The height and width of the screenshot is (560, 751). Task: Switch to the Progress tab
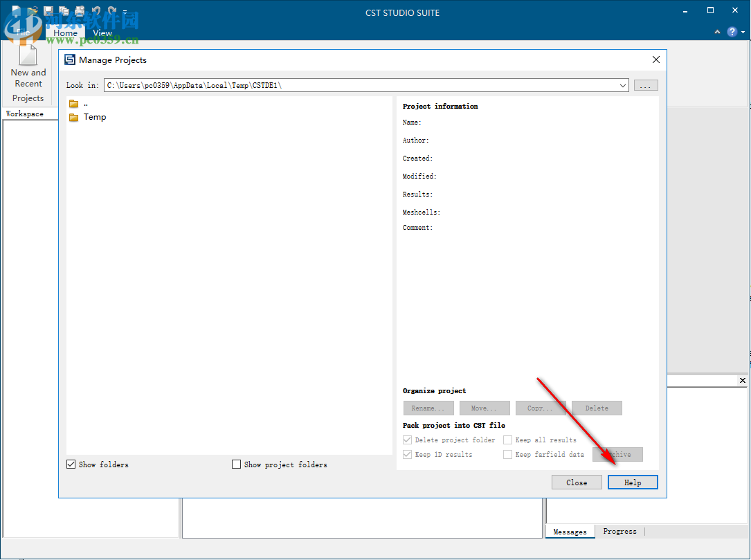tap(619, 531)
